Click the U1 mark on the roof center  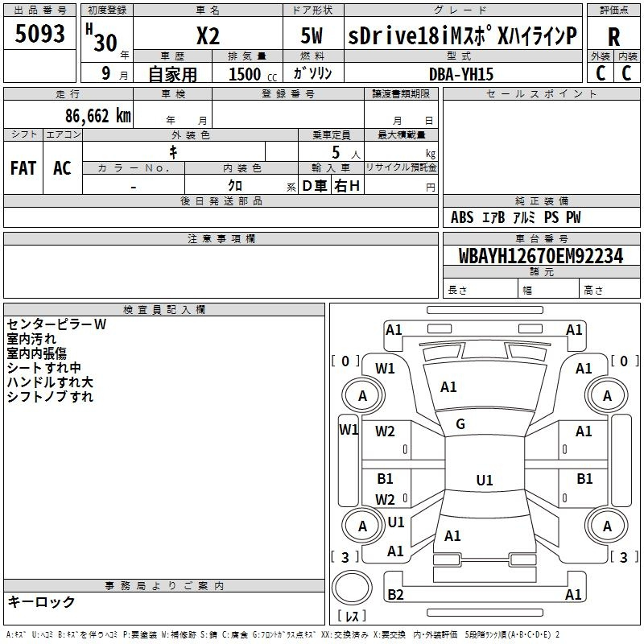(484, 481)
